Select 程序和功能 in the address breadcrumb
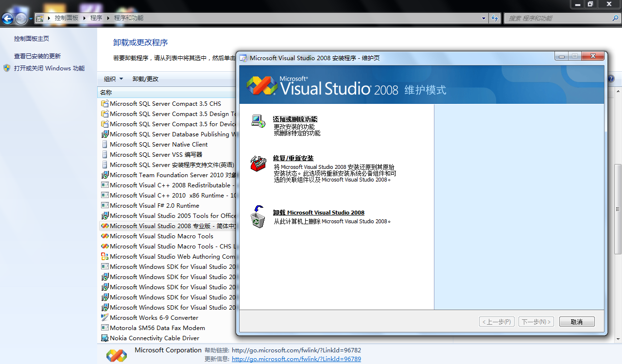The width and height of the screenshot is (622, 364). pyautogui.click(x=129, y=18)
